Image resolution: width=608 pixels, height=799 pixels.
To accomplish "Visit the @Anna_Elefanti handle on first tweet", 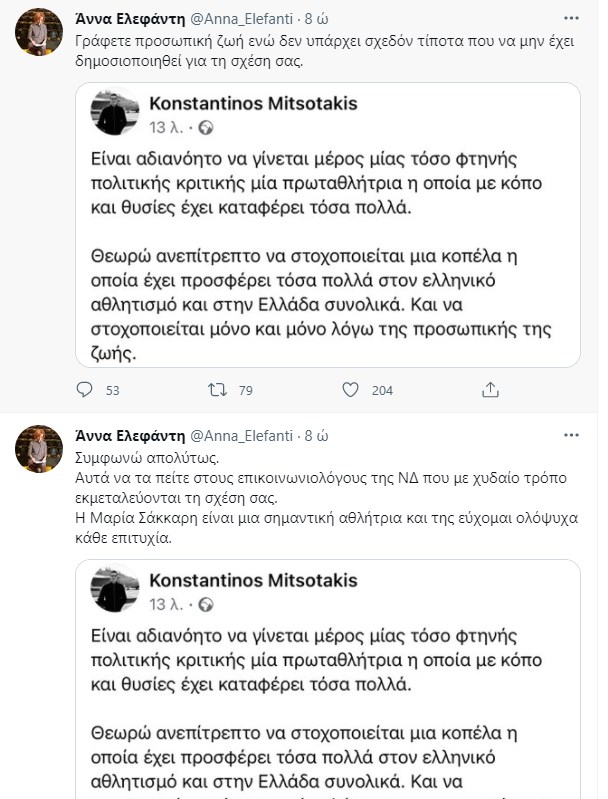I will coord(240,20).
